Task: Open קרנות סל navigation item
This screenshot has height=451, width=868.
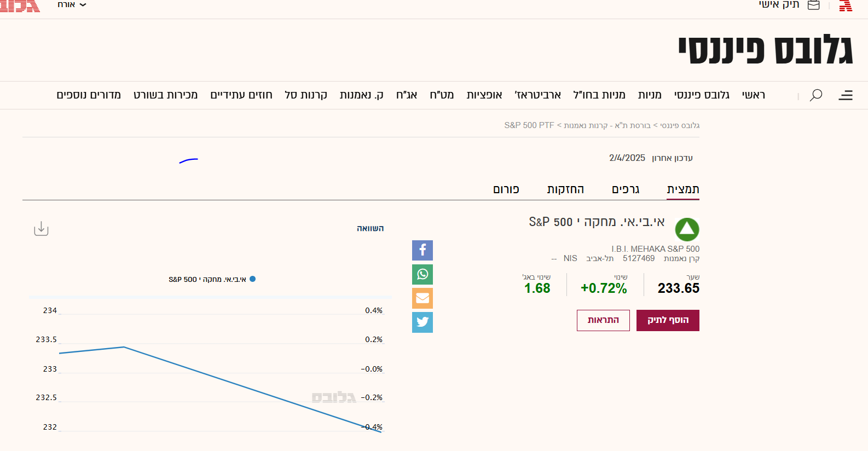Action: click(x=306, y=95)
